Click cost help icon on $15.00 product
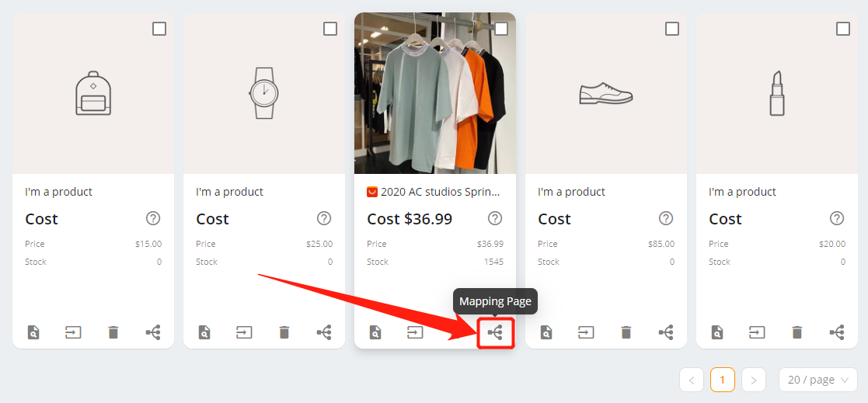The height and width of the screenshot is (403, 868). (x=153, y=218)
